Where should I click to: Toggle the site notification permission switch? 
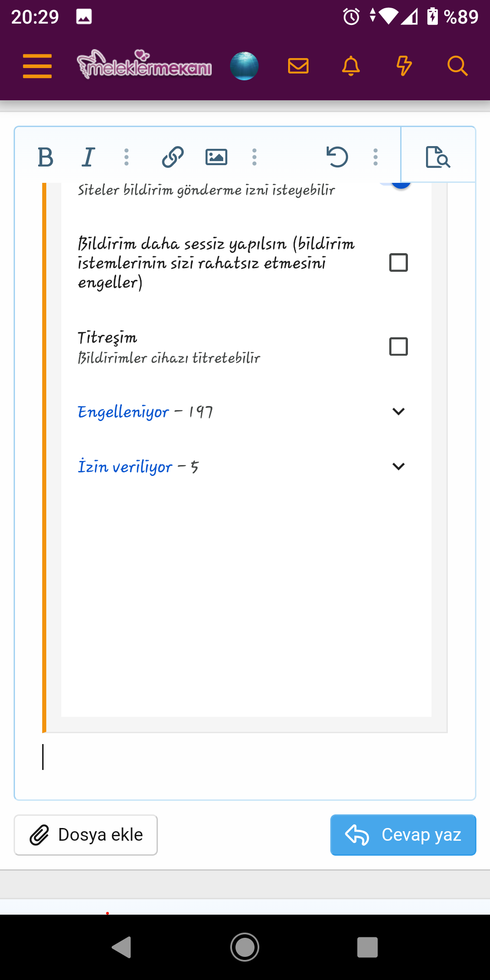pyautogui.click(x=400, y=185)
